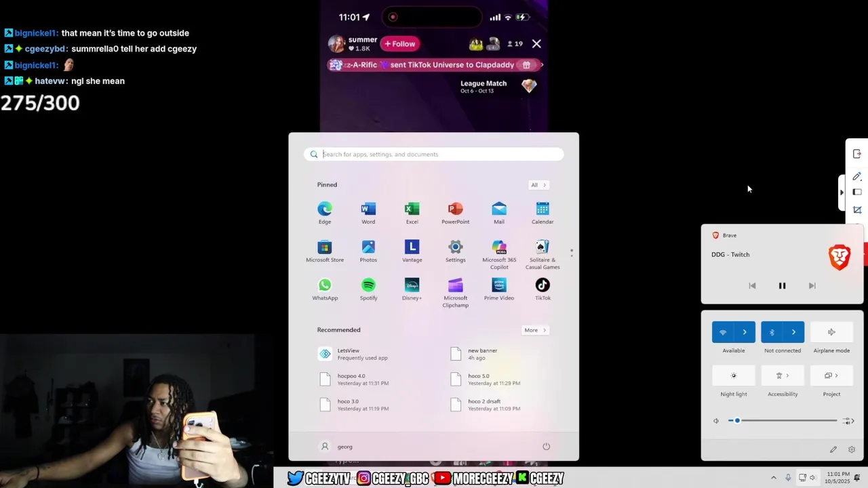
Task: Open League Match banner
Action: click(x=498, y=86)
